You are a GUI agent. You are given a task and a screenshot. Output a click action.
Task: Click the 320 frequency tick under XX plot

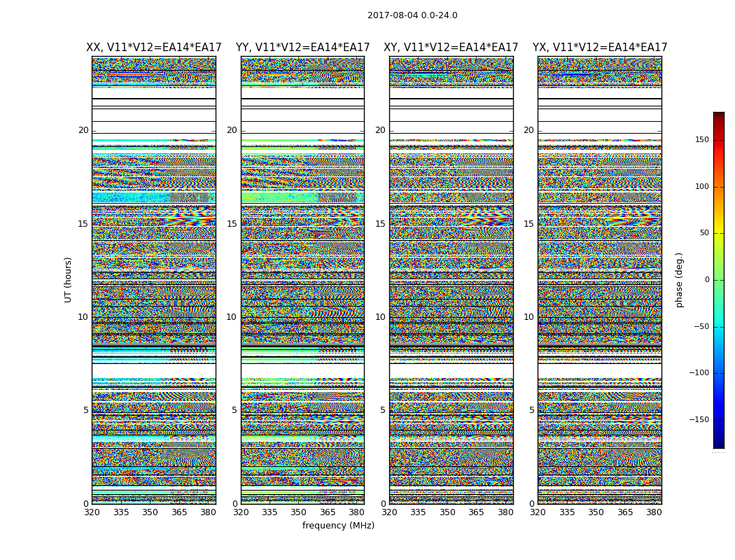point(92,512)
